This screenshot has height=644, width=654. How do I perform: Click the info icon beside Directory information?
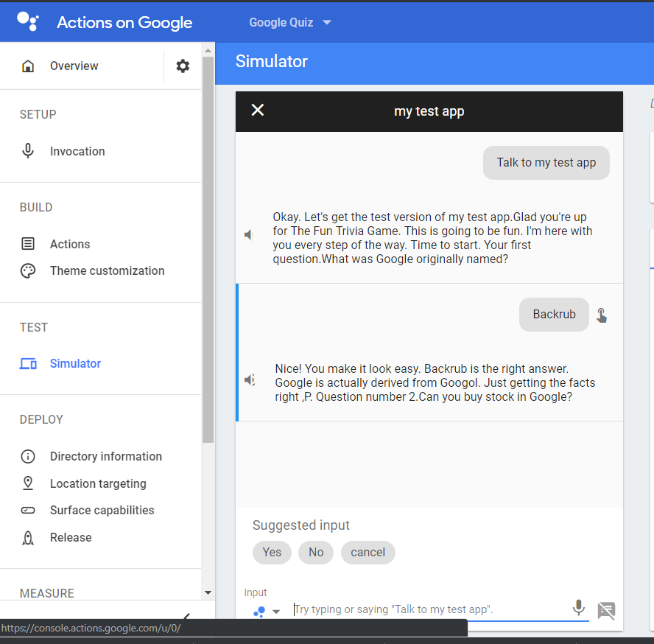click(x=28, y=456)
